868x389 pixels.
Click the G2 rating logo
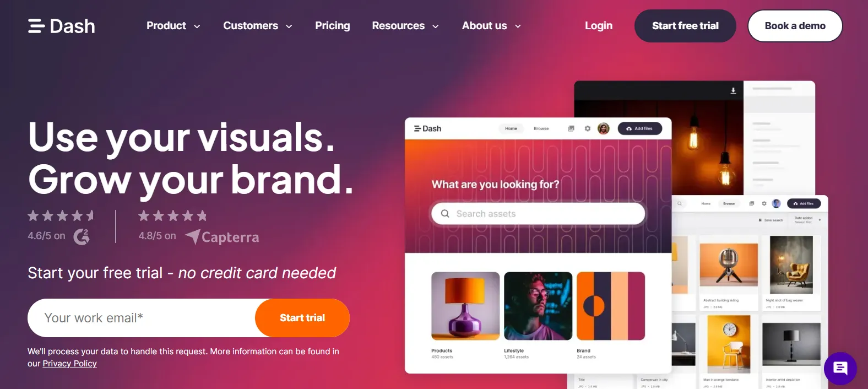tap(82, 236)
